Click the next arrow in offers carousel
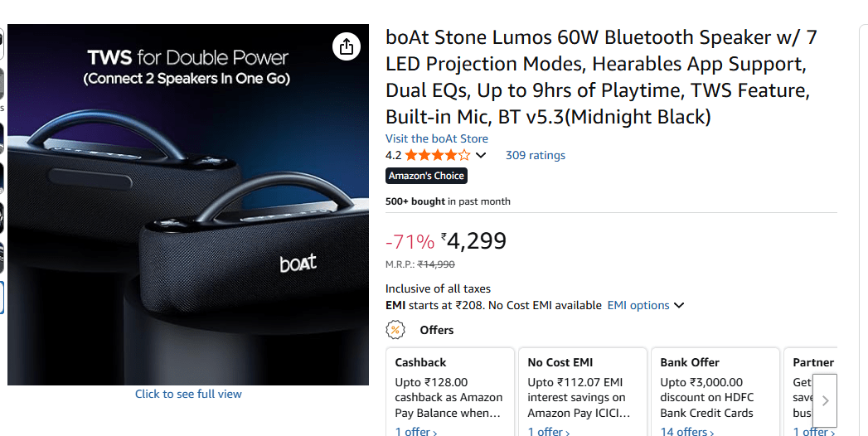The image size is (868, 436). [825, 400]
